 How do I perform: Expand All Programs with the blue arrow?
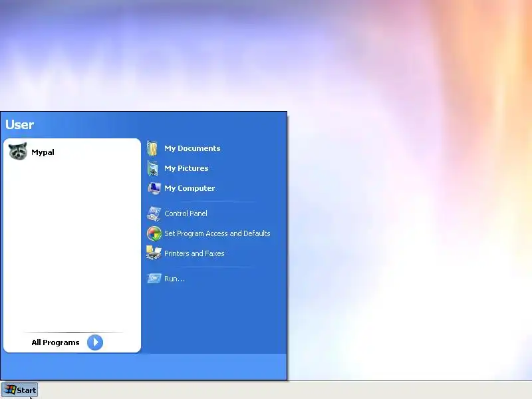[95, 342]
